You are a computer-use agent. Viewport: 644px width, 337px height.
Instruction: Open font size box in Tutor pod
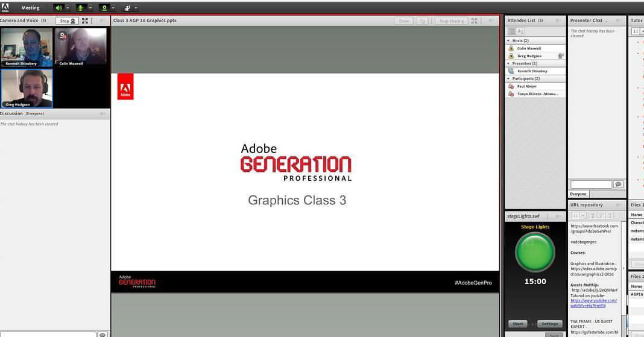[636, 31]
